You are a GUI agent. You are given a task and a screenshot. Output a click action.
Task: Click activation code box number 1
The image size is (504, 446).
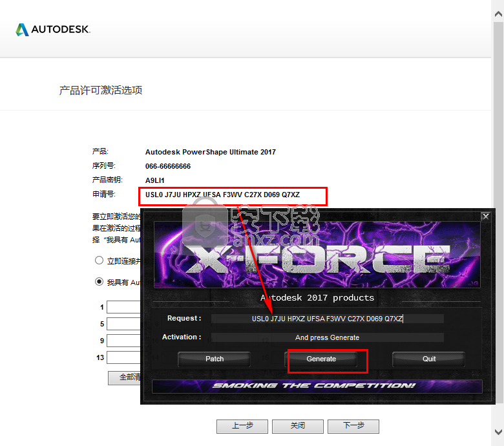pos(124,307)
